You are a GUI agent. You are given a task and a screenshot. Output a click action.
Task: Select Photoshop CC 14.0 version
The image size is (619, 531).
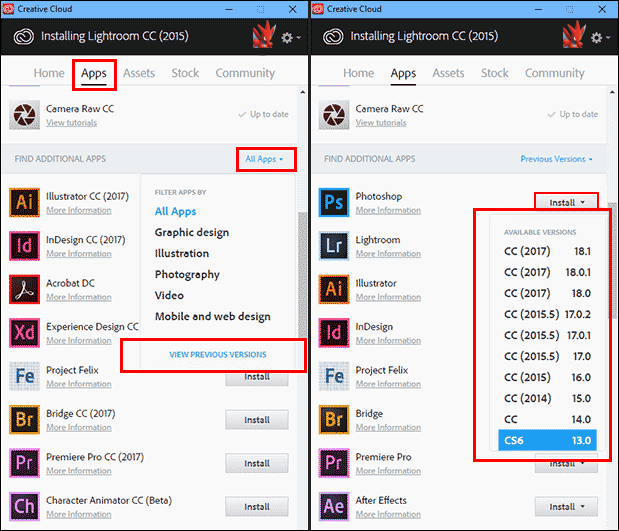[547, 419]
